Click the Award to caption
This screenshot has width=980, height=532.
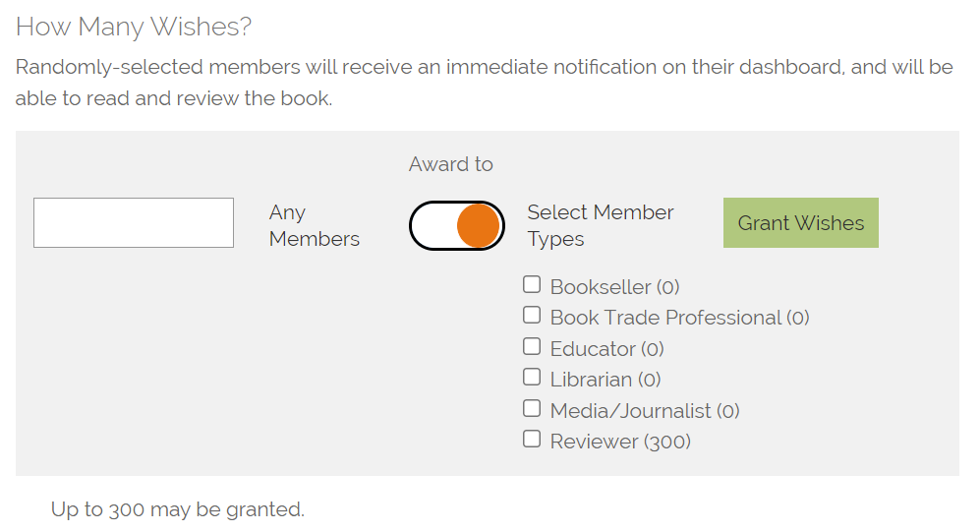(x=451, y=164)
